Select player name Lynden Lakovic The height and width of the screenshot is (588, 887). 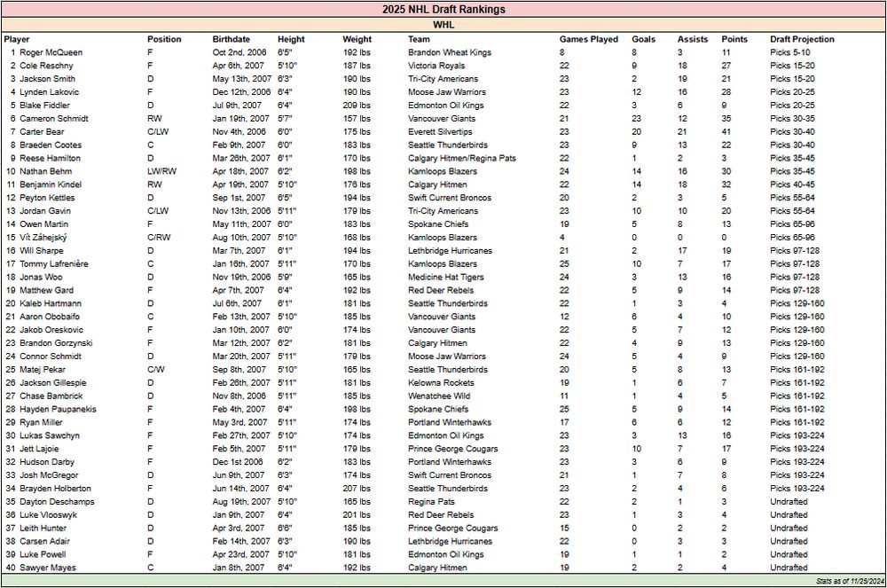pyautogui.click(x=49, y=91)
